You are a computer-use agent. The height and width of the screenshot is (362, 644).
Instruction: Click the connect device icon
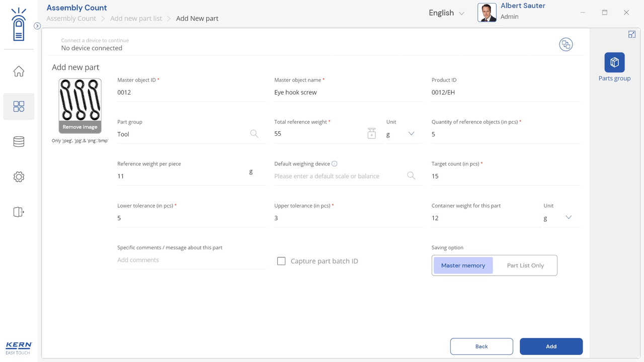566,45
